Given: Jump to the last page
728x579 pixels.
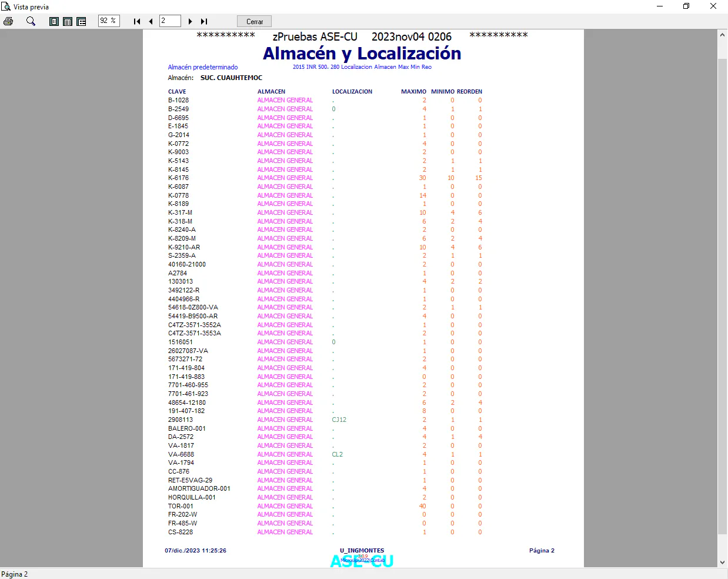Looking at the screenshot, I should [204, 21].
